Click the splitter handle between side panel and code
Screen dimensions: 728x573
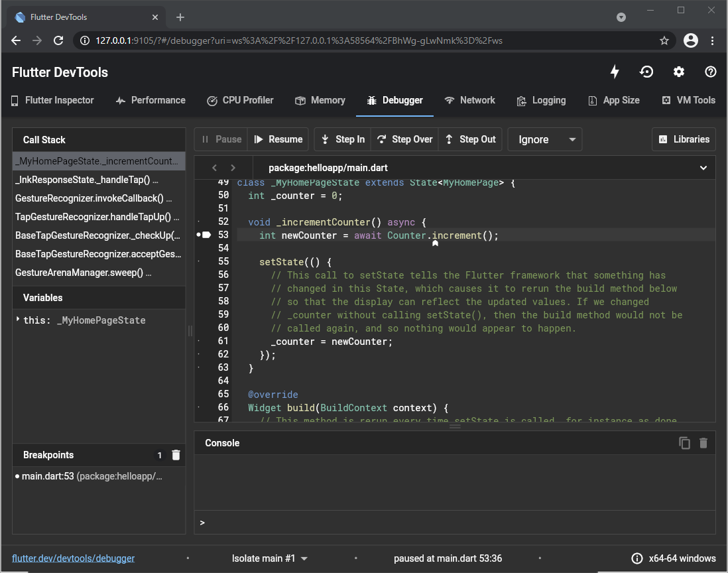(x=190, y=331)
